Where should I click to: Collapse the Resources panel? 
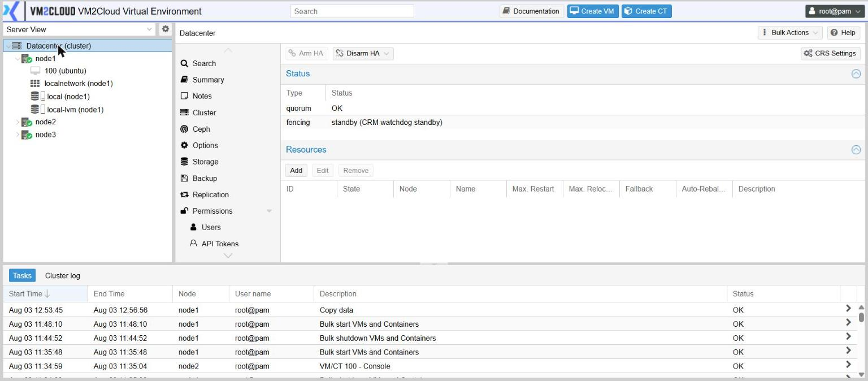[x=856, y=150]
